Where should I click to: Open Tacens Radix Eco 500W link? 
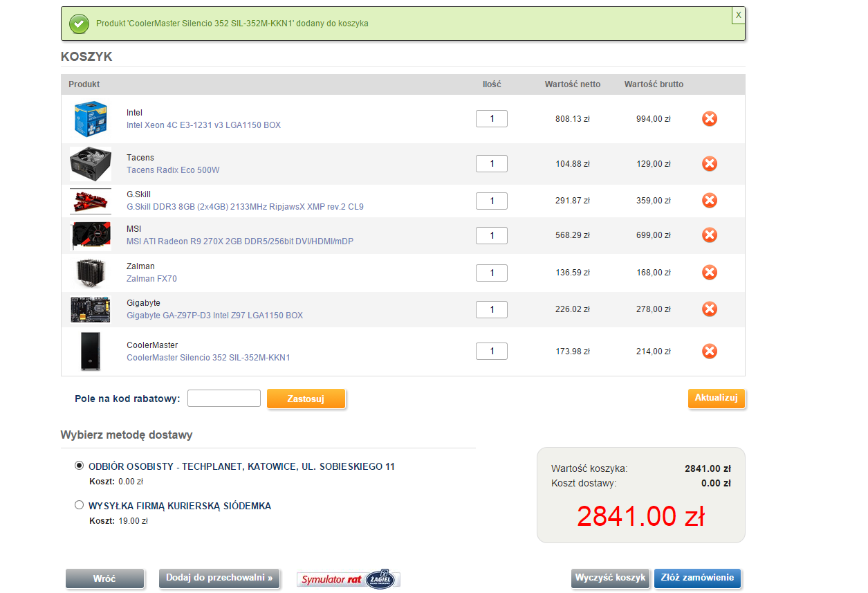coord(173,170)
